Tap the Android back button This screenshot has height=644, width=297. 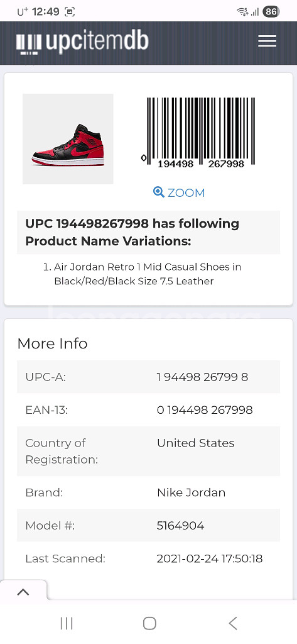(x=232, y=623)
